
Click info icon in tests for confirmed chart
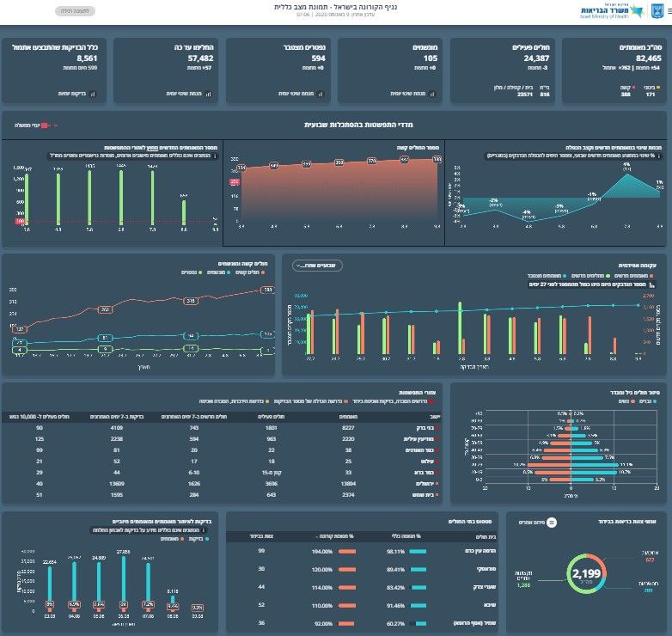point(203,530)
